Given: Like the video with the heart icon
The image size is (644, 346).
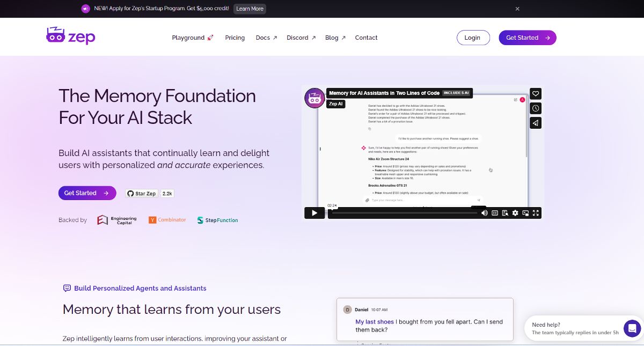Looking at the screenshot, I should click(536, 94).
